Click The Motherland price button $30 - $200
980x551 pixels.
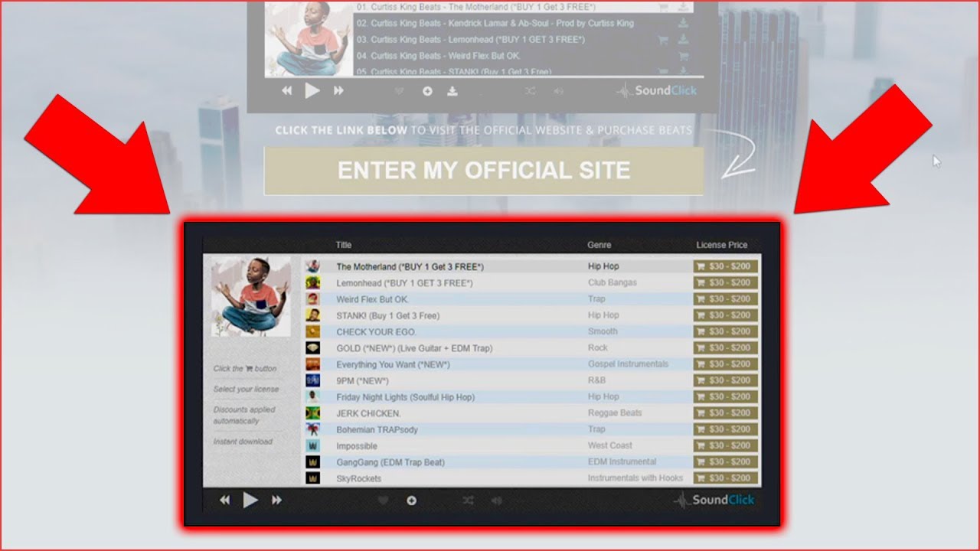point(726,266)
